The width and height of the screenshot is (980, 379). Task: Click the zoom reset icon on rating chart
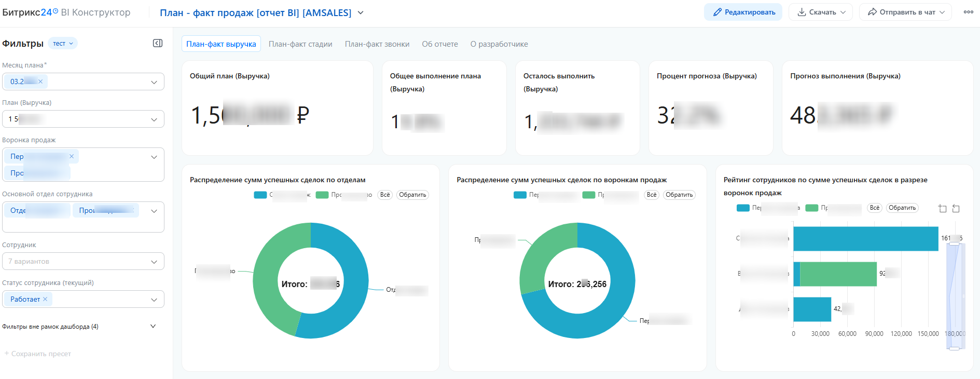(956, 209)
